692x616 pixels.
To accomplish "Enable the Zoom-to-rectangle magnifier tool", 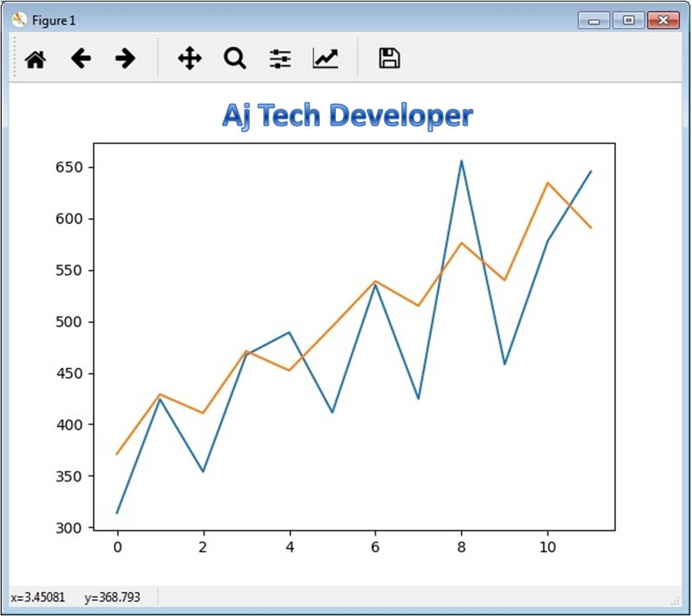I will (234, 59).
